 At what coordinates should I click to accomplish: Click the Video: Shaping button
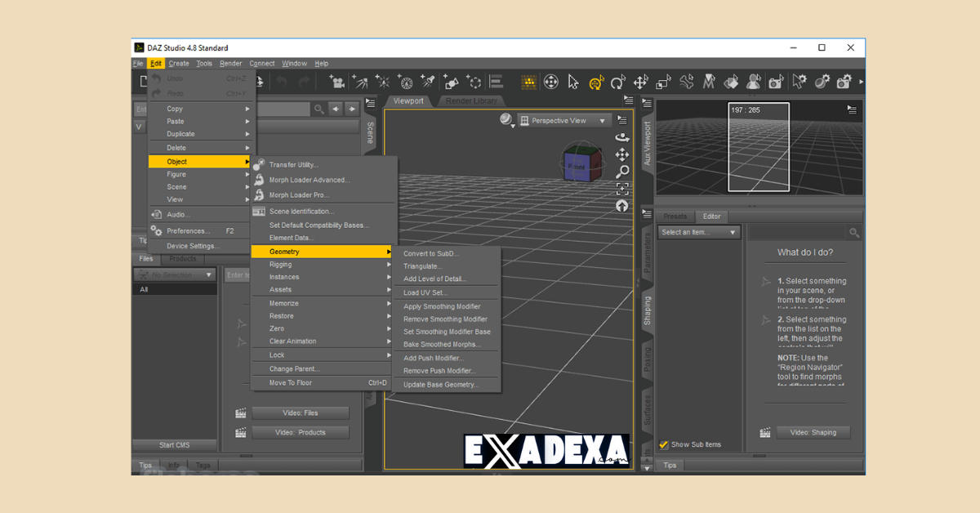tap(813, 432)
